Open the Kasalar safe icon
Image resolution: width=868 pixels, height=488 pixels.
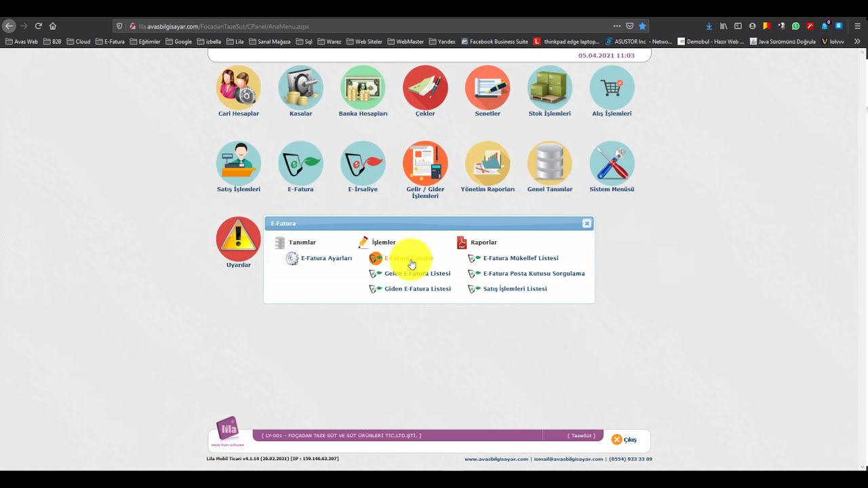(300, 88)
